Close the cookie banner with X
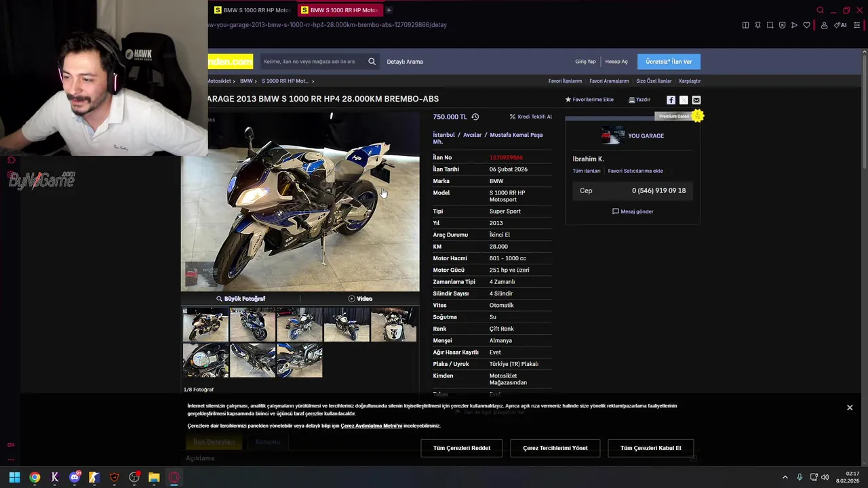This screenshot has height=488, width=868. (850, 407)
